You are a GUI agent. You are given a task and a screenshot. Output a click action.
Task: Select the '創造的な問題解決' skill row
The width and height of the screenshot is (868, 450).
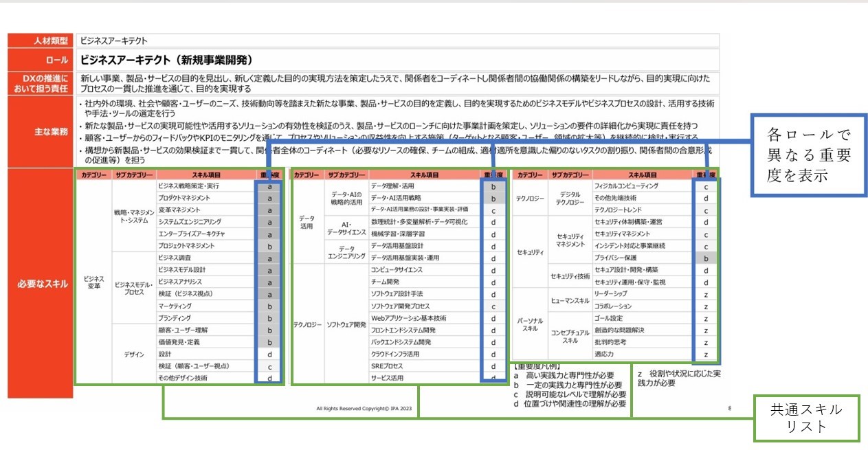click(x=619, y=330)
